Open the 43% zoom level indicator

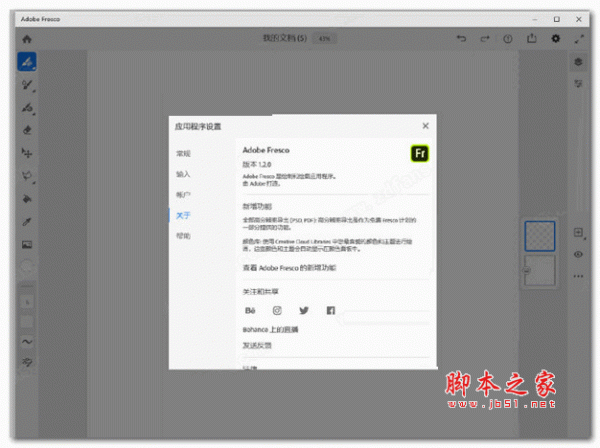click(324, 39)
